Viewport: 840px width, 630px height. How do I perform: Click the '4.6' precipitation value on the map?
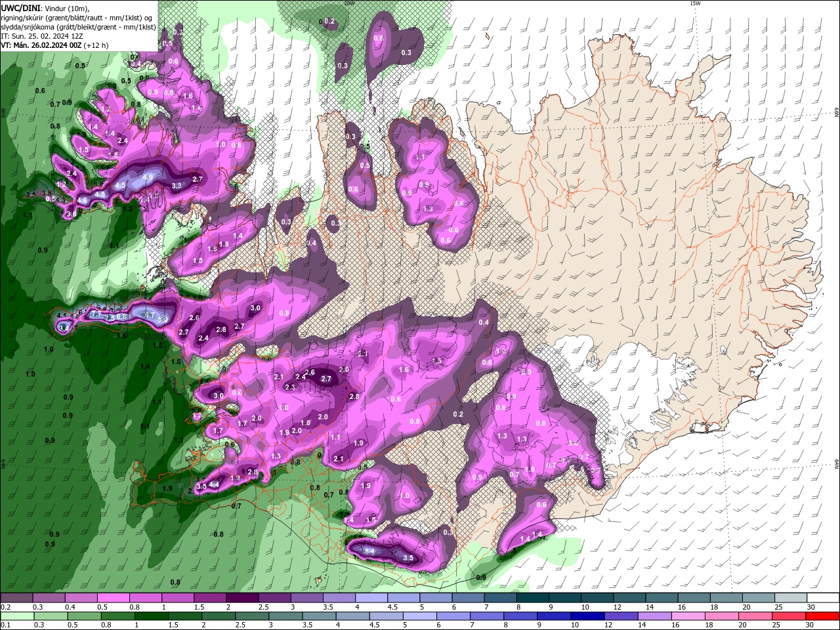[82, 200]
